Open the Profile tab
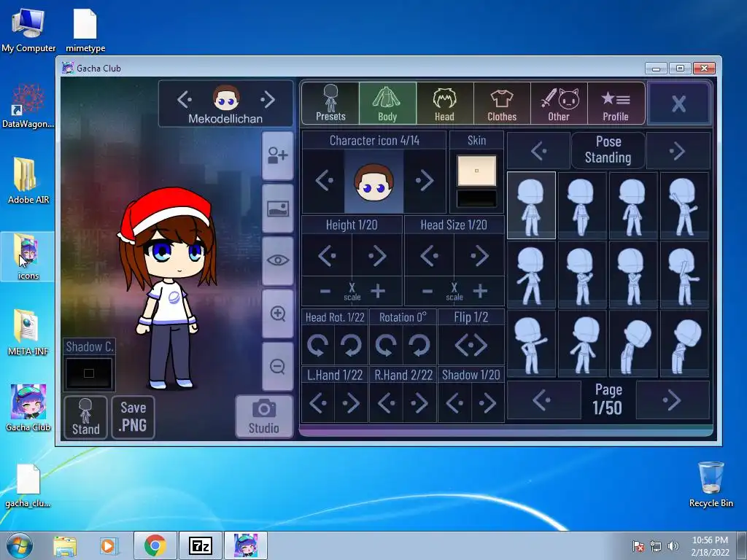 pos(616,104)
